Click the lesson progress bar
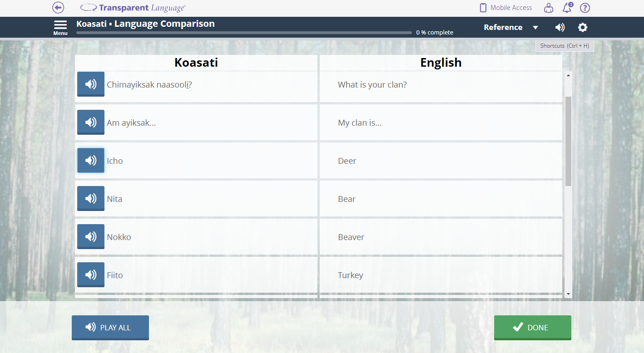Image resolution: width=644 pixels, height=353 pixels. point(244,33)
